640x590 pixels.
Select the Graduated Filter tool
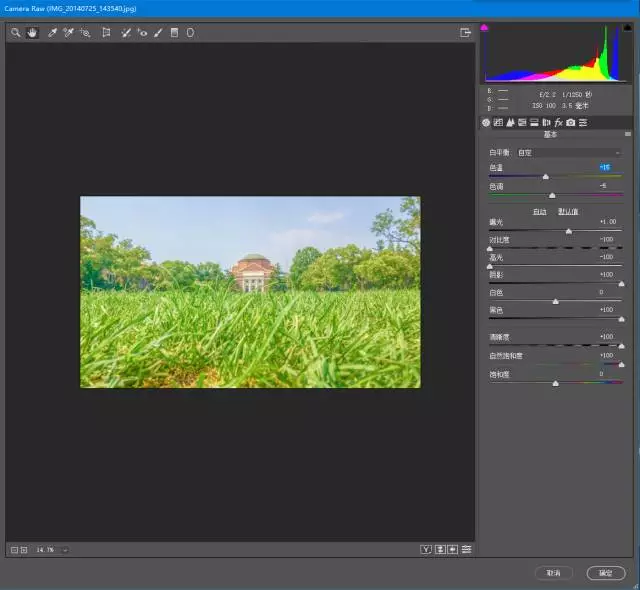[174, 33]
